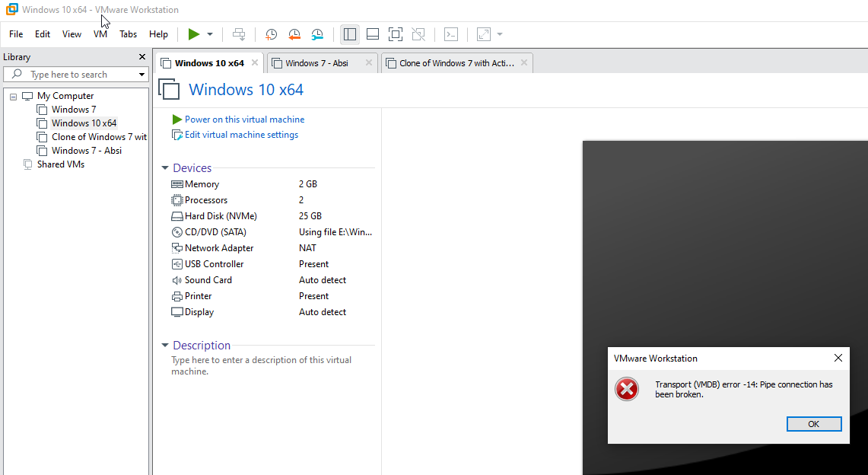
Task: Open the Tabs menu
Action: [128, 34]
